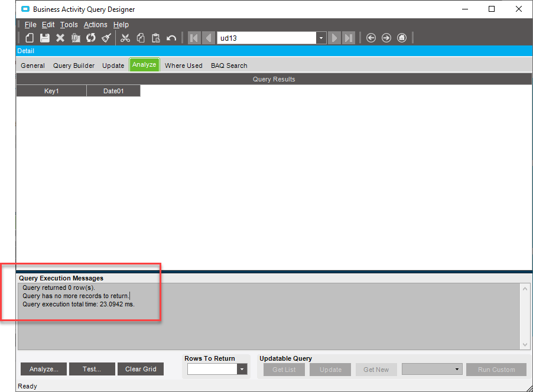The height and width of the screenshot is (392, 533).
Task: Cut with the scissors icon
Action: point(125,38)
